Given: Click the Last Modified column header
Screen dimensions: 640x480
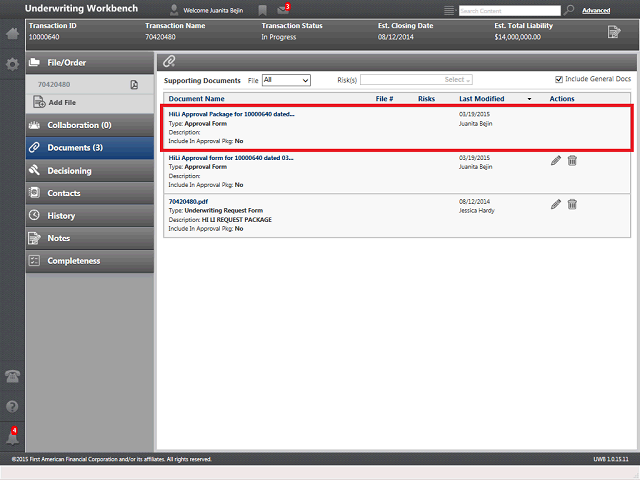Looking at the screenshot, I should [482, 99].
